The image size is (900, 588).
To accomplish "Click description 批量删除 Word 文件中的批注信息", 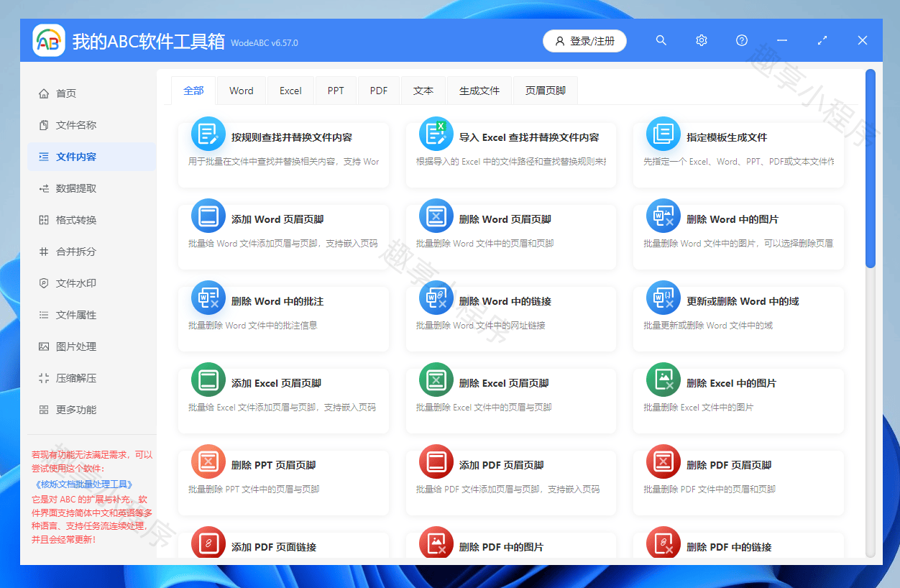I will point(253,326).
